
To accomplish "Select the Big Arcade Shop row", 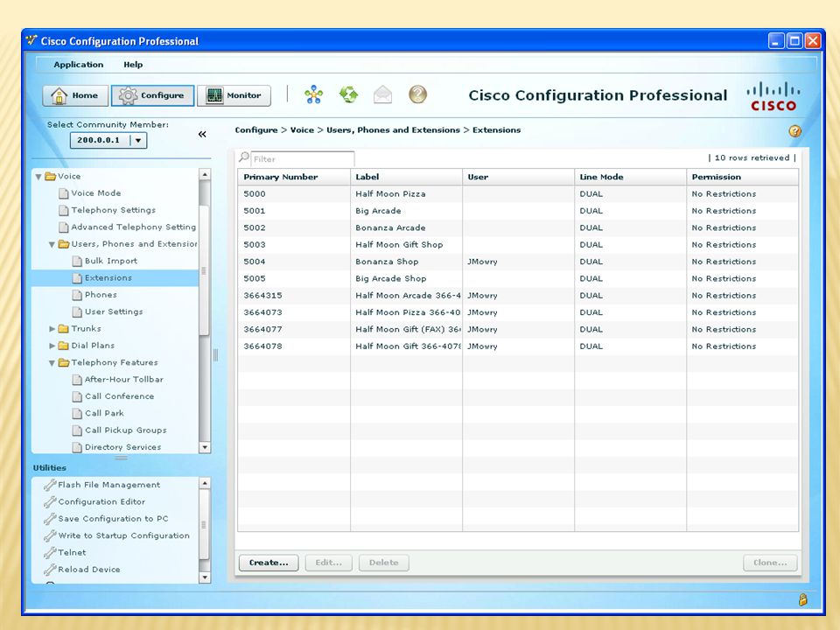I will point(518,278).
